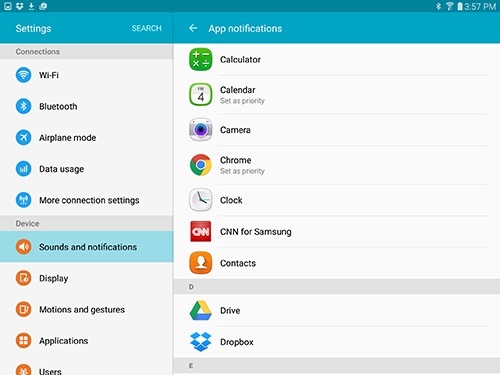Tap the Calculator app icon

200,59
